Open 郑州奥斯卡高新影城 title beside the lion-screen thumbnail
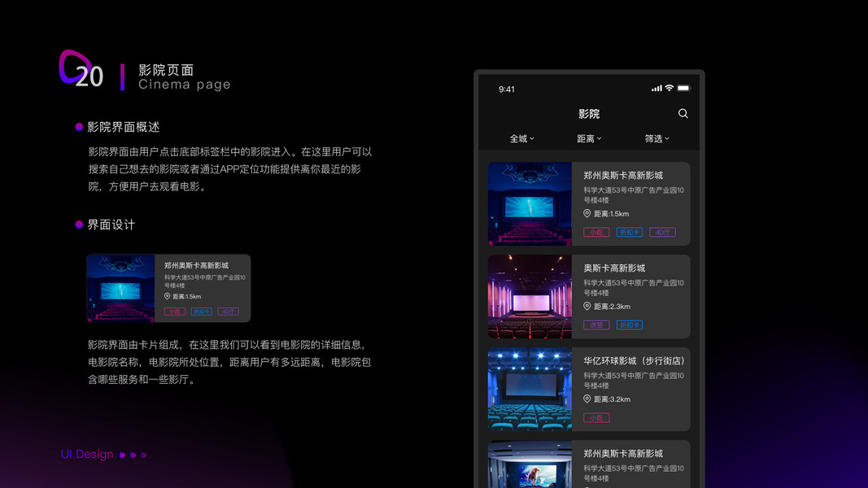This screenshot has height=488, width=868. tap(623, 454)
